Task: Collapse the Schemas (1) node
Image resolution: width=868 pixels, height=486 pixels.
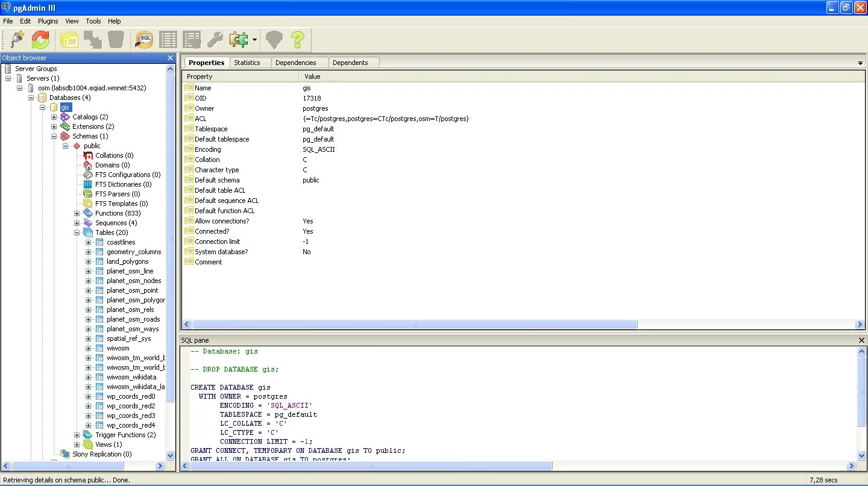Action: click(54, 136)
